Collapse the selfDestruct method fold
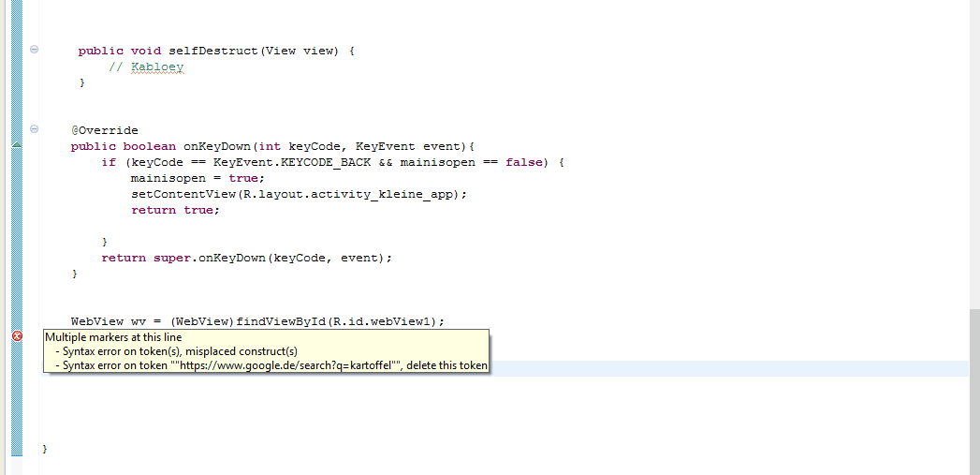Screen dimensions: 980x475 pyautogui.click(x=35, y=50)
